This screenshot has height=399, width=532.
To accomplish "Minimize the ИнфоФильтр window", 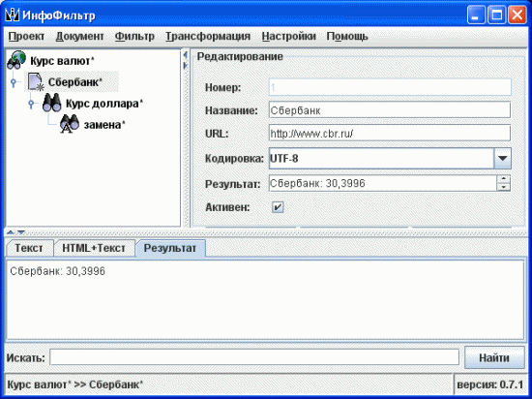I will pos(476,15).
